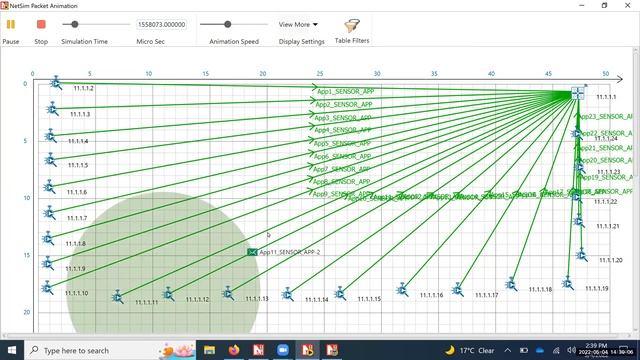Stop the packet animation
Screen dimensions: 640x360
(41, 24)
